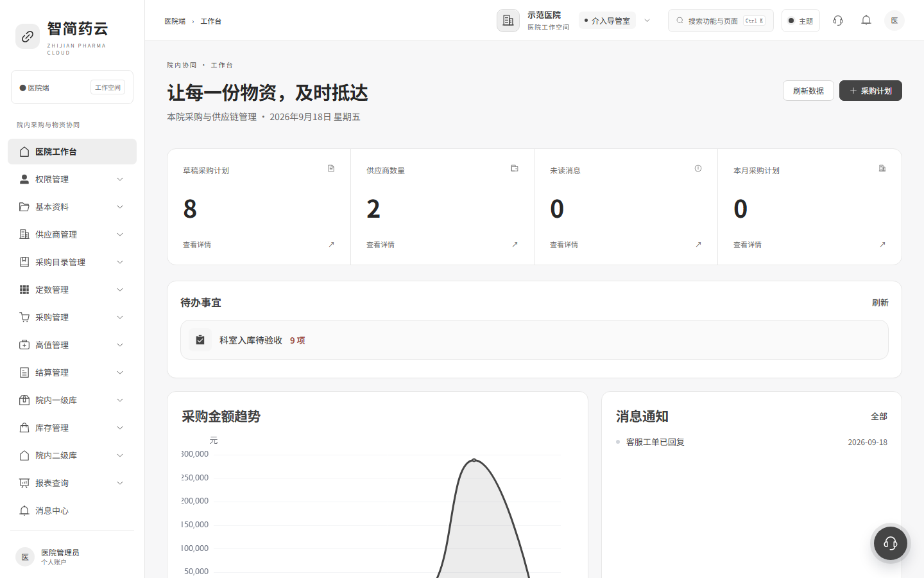This screenshot has width=924, height=578.
Task: Click the 基本资料 folder icon
Action: (24, 207)
